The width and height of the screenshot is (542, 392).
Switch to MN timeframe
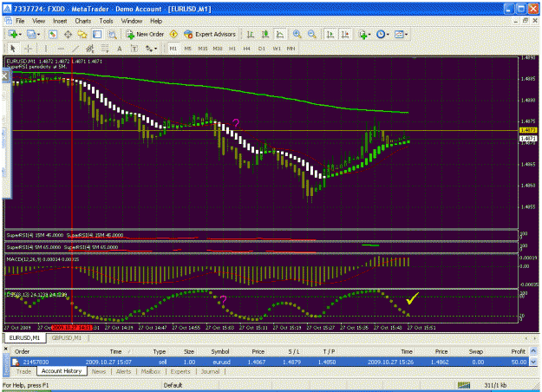click(x=291, y=49)
